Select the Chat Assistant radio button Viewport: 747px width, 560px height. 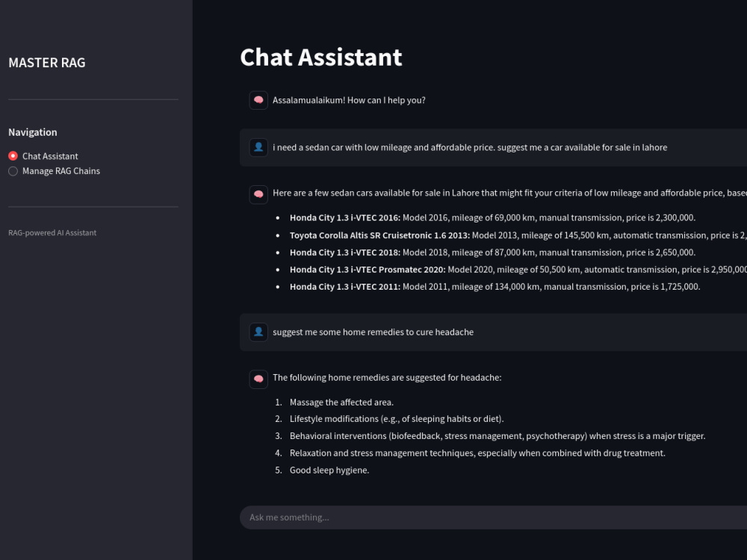[12, 155]
